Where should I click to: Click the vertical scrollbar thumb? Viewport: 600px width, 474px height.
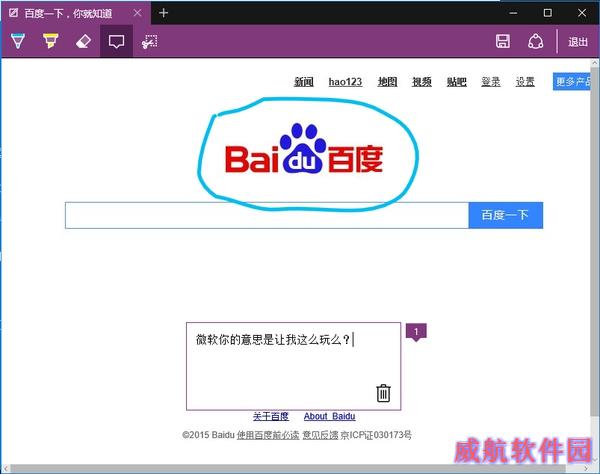tap(595, 241)
